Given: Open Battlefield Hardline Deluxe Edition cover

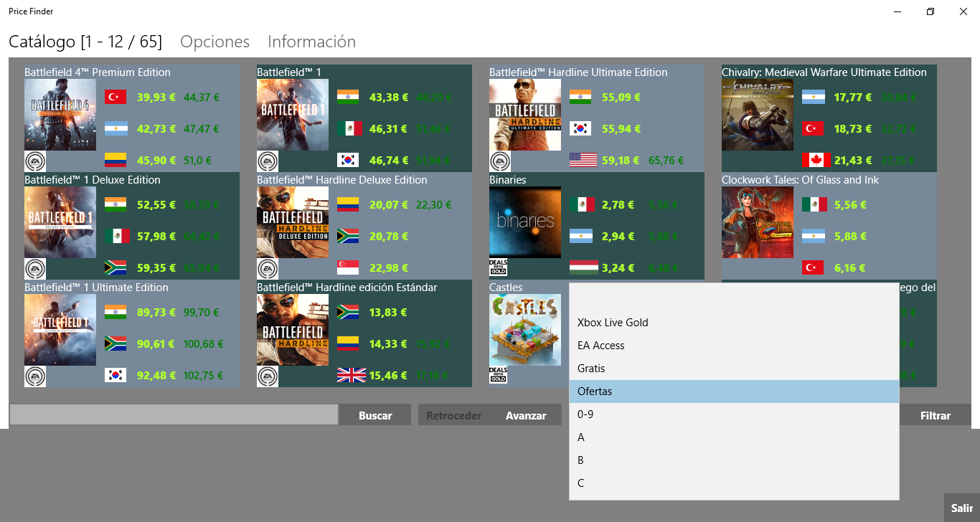Looking at the screenshot, I should tap(293, 222).
